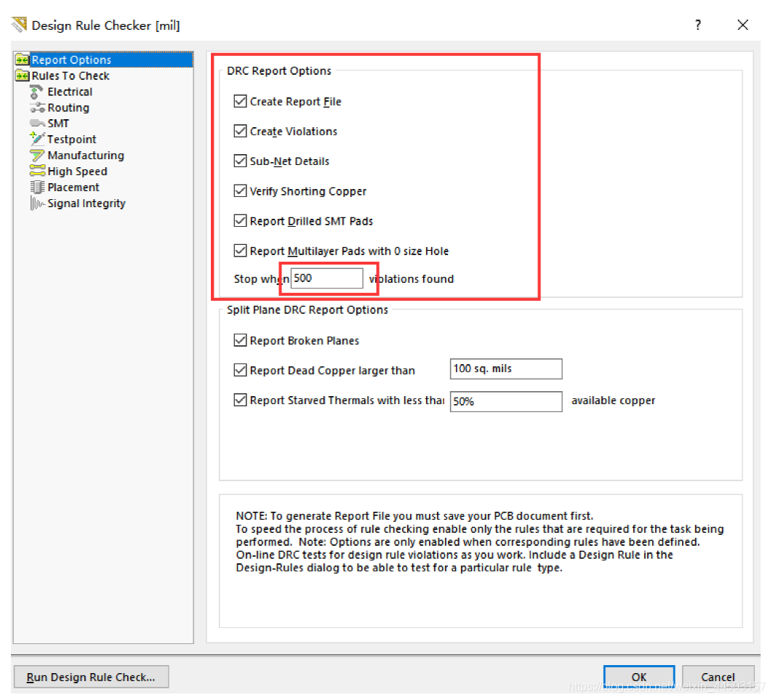Uncheck the Create Report File checkbox

[241, 102]
